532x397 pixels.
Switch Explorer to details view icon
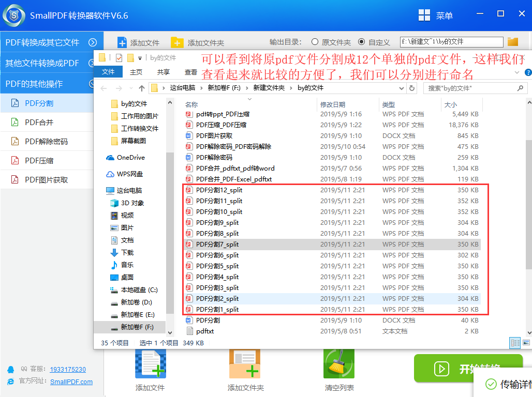click(x=515, y=343)
